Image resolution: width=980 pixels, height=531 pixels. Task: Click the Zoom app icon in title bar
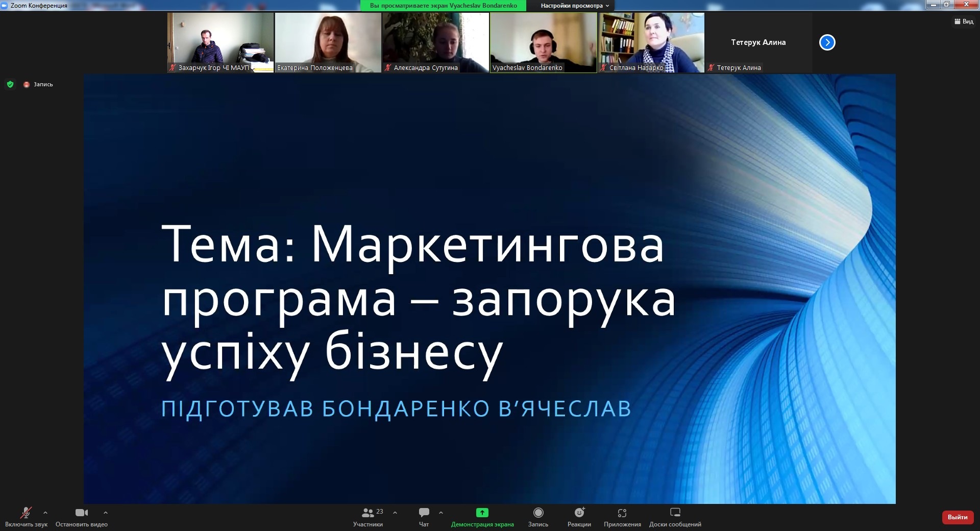5,6
